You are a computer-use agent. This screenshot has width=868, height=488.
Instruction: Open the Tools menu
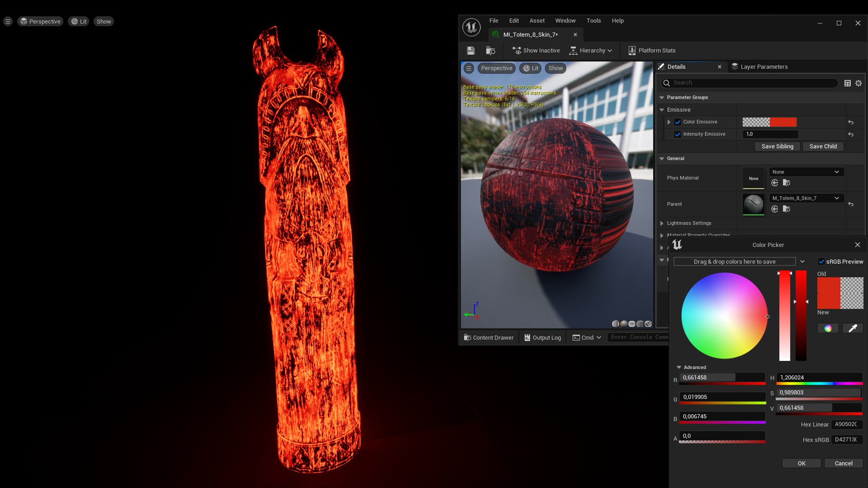[594, 21]
